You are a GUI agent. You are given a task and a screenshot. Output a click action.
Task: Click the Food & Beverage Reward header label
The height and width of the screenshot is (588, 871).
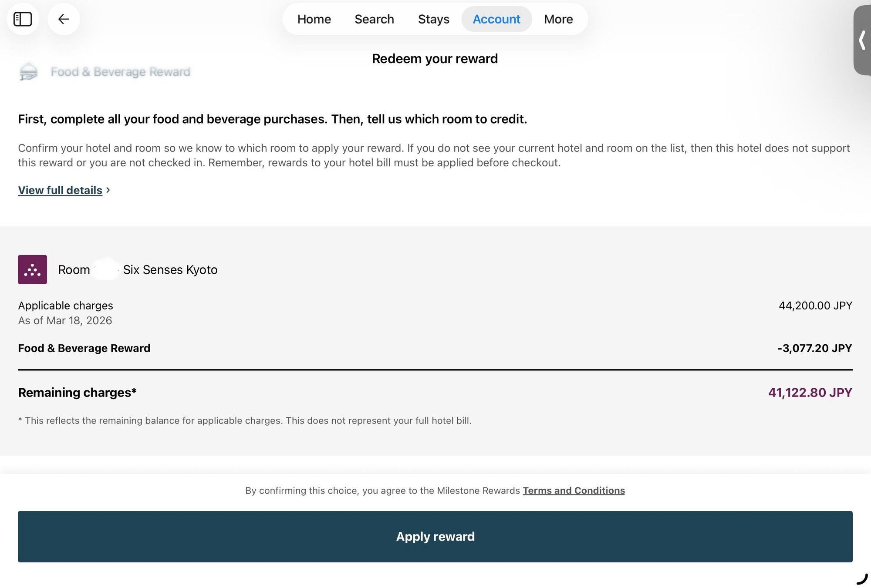point(121,72)
